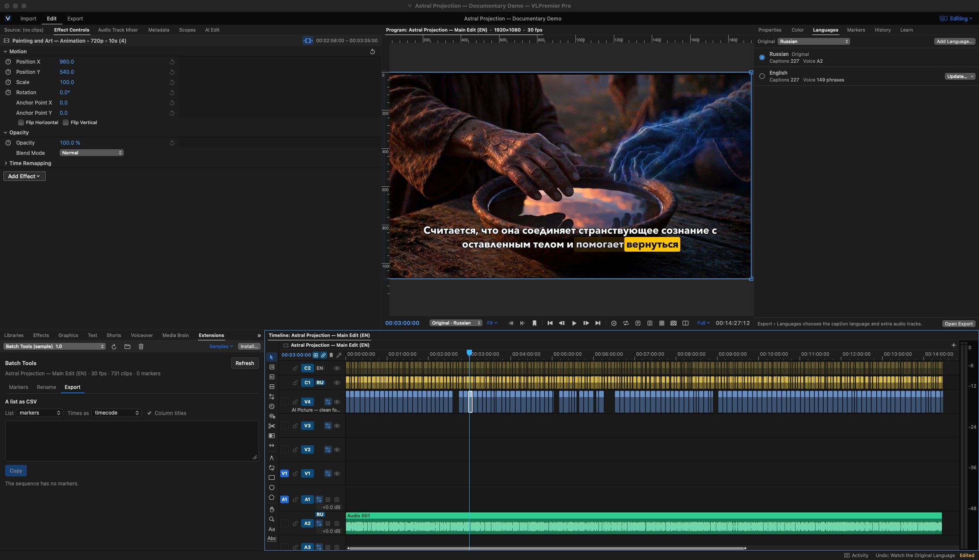The width and height of the screenshot is (979, 560).
Task: Choose the Hand tool
Action: [271, 509]
